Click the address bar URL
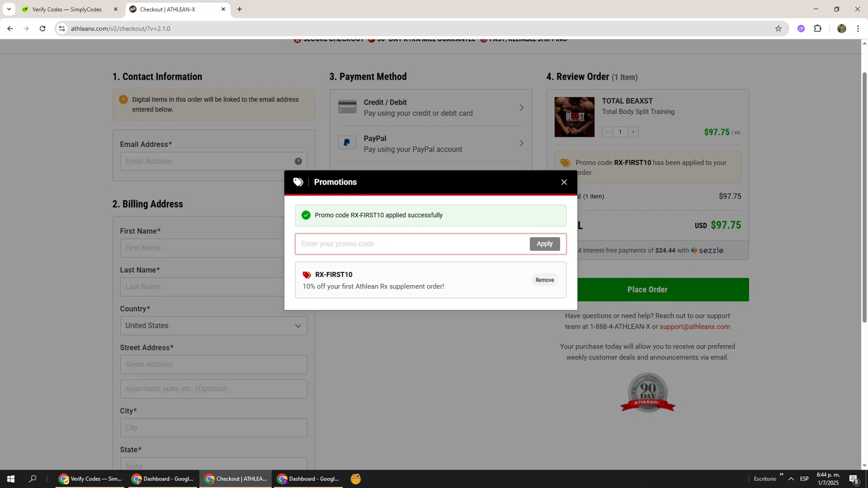This screenshot has width=868, height=488. [x=120, y=28]
